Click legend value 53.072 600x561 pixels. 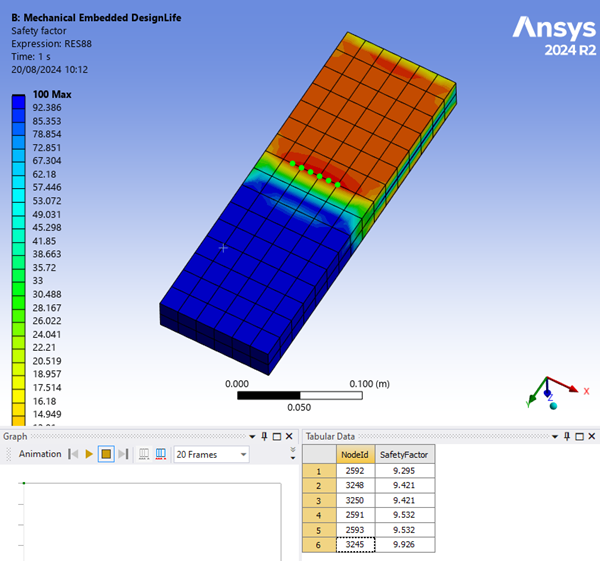click(x=47, y=201)
